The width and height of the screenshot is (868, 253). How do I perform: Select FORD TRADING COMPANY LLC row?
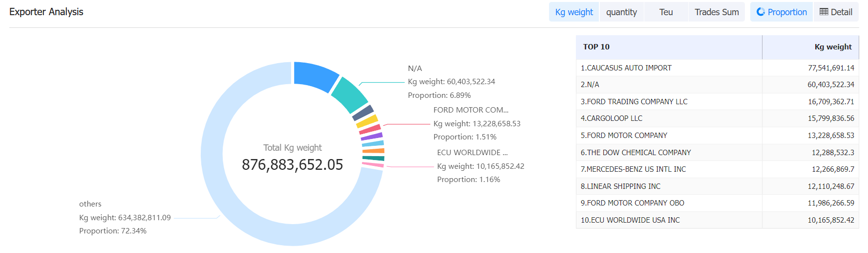click(x=634, y=102)
